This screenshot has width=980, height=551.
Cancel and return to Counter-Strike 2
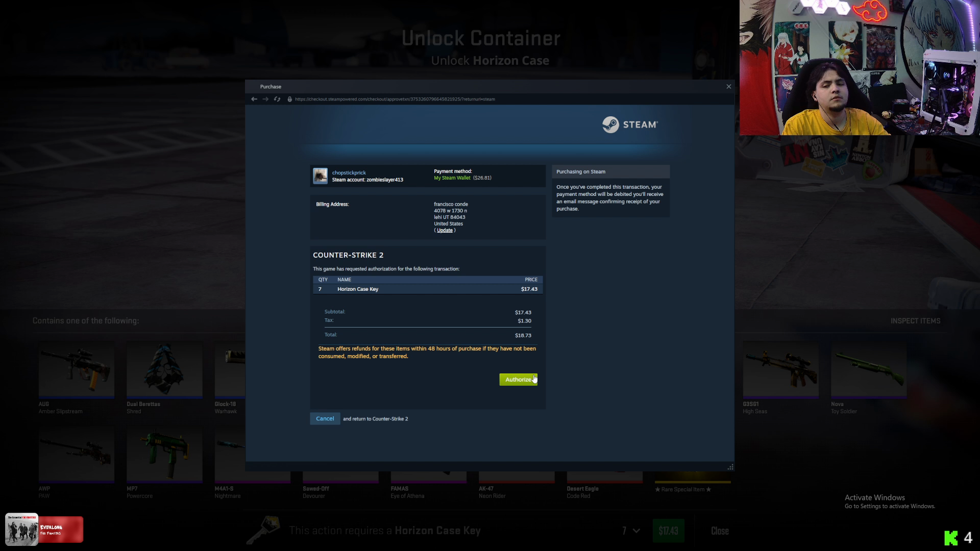click(325, 418)
